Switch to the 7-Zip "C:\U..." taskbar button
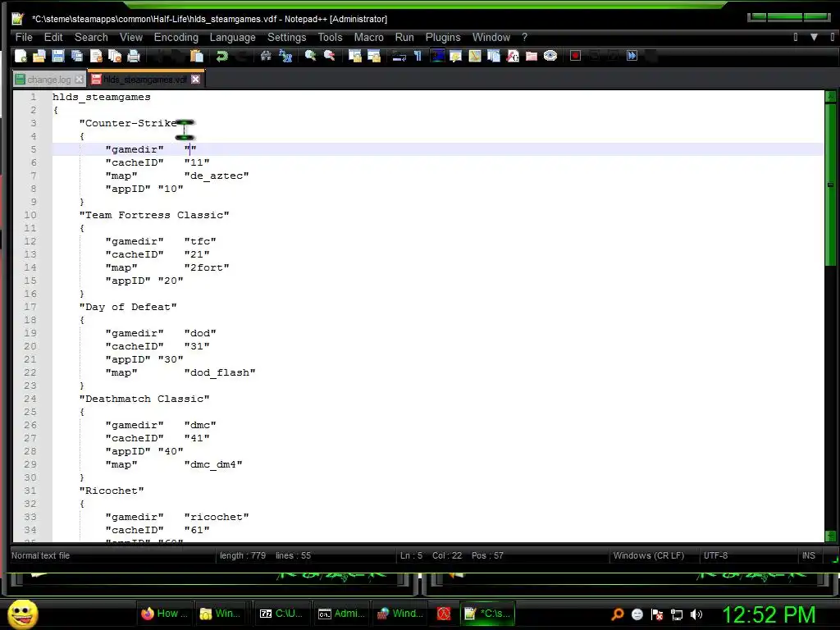Viewport: 840px width, 630px height. coord(281,614)
